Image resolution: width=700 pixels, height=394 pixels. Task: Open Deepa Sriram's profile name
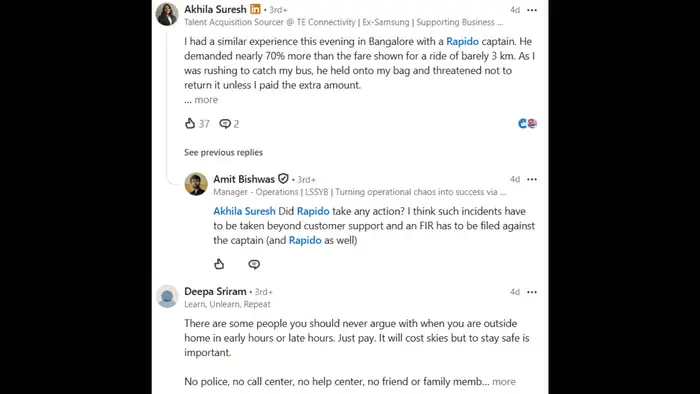tap(215, 291)
